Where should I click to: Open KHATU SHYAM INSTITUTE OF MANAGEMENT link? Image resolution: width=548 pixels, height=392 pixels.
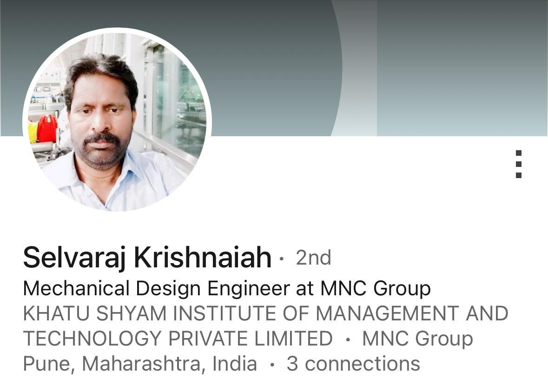pos(265,313)
